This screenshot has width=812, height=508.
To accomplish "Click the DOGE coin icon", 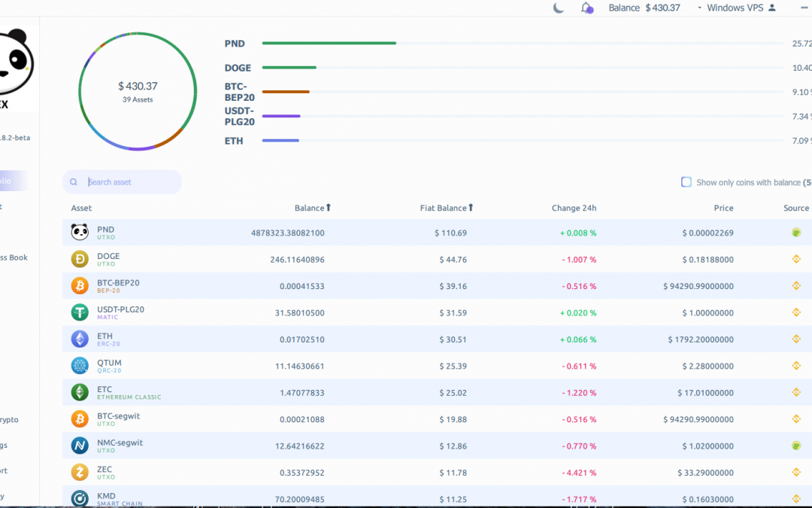I will coord(80,259).
